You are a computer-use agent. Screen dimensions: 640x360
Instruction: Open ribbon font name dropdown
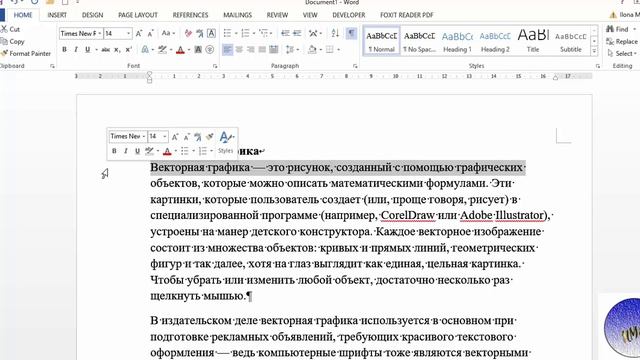100,33
